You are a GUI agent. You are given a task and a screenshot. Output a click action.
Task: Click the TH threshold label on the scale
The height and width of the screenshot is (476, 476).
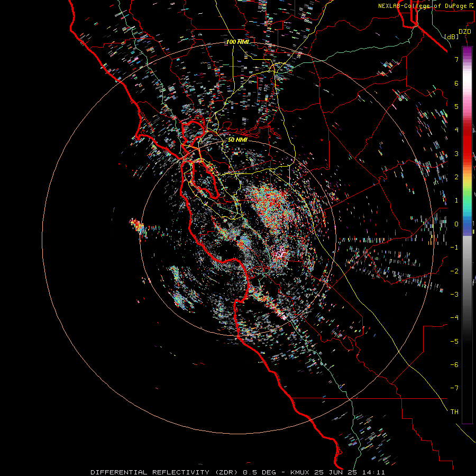click(454, 412)
